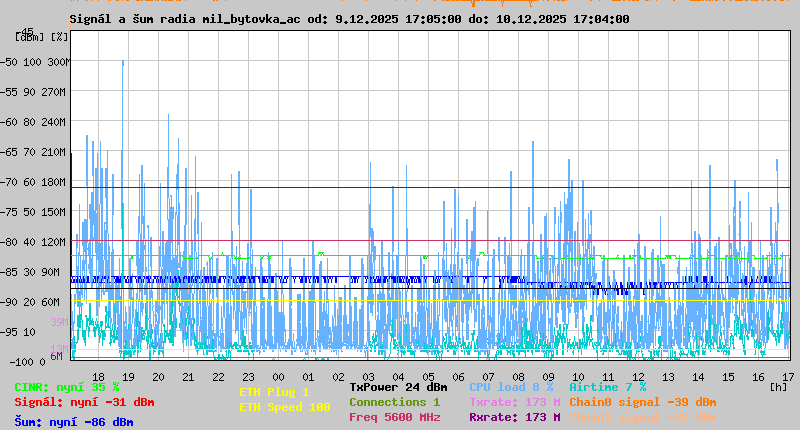Viewport: 800px width, 430px height.
Task: Select hour '23' on the time axis
Action: click(x=248, y=377)
